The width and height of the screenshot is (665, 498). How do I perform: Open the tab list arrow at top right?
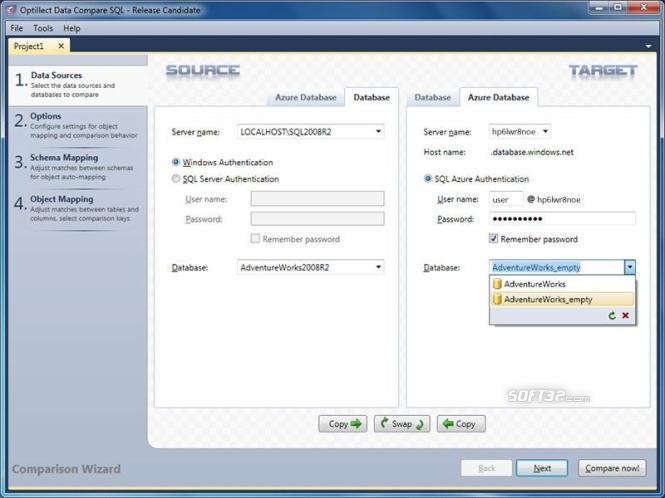tap(648, 46)
